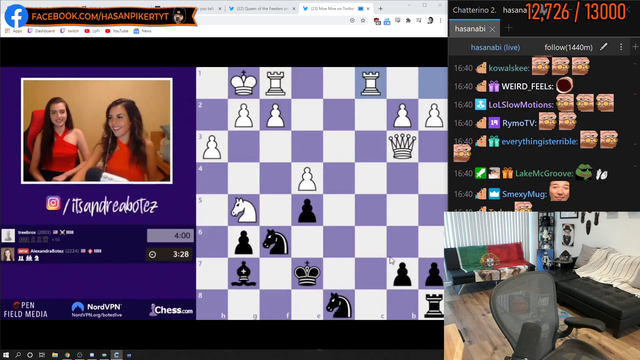Image resolution: width=640 pixels, height=360 pixels.
Task: Click the username SmexyMug in chat
Action: pos(524,194)
